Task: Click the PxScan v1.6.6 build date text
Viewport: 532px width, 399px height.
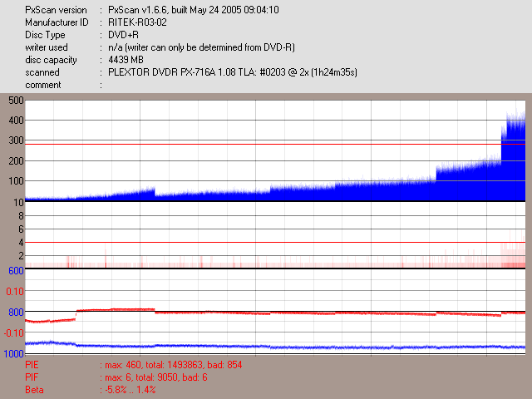Action: click(194, 10)
